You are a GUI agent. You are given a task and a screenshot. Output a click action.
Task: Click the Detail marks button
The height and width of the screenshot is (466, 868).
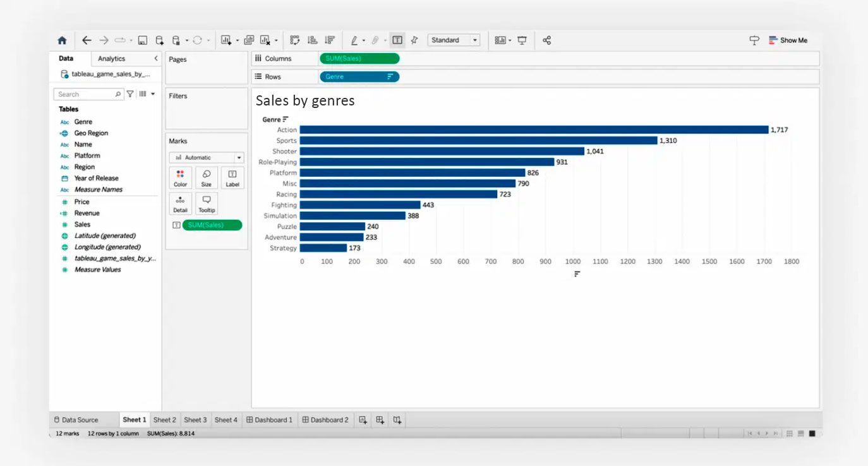180,204
